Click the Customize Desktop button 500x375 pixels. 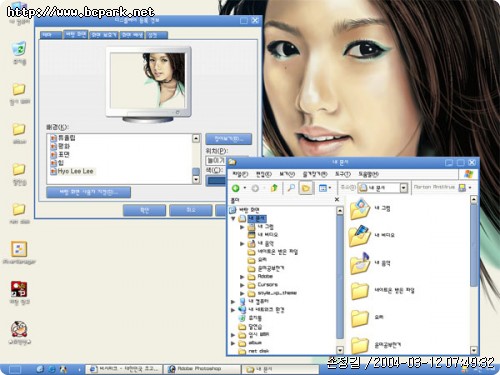coord(88,192)
